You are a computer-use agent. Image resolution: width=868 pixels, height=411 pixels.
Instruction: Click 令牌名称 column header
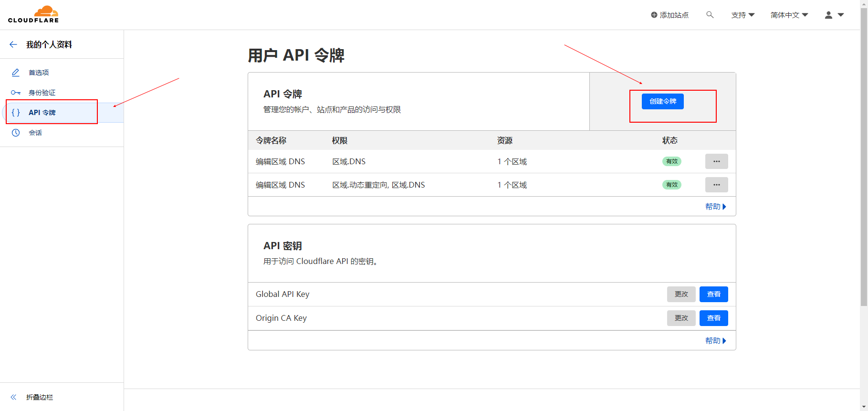[271, 140]
